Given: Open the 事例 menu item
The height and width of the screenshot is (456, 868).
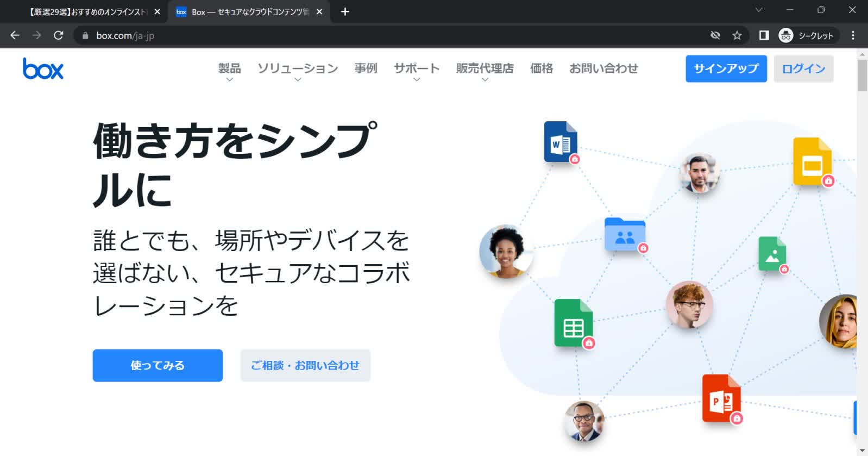Looking at the screenshot, I should (366, 68).
